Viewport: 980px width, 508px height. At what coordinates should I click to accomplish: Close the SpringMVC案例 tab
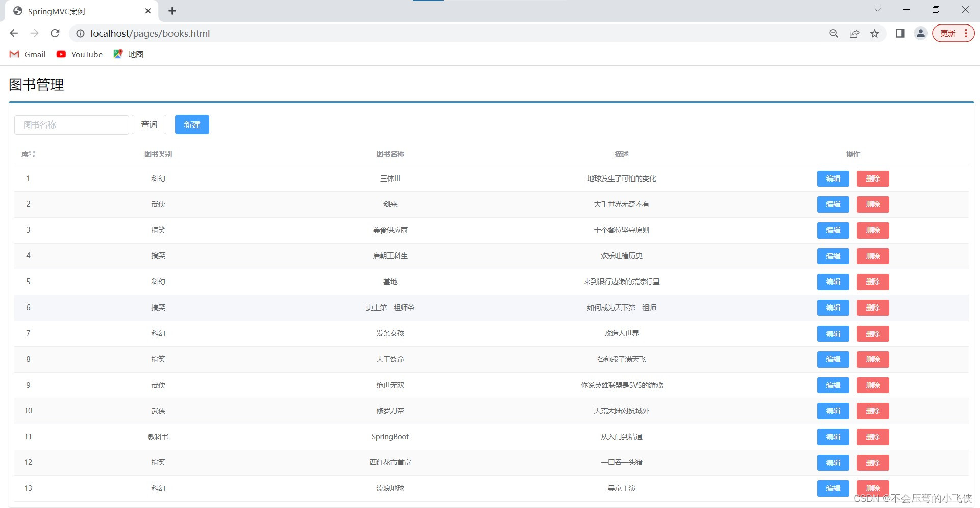click(148, 11)
